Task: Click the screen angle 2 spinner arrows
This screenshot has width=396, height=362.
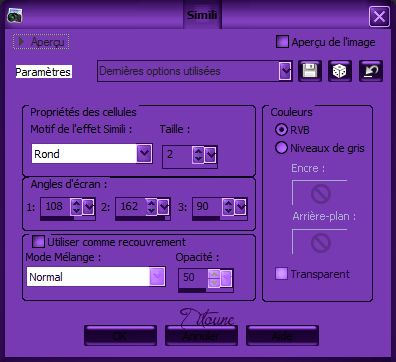Action: coord(151,207)
